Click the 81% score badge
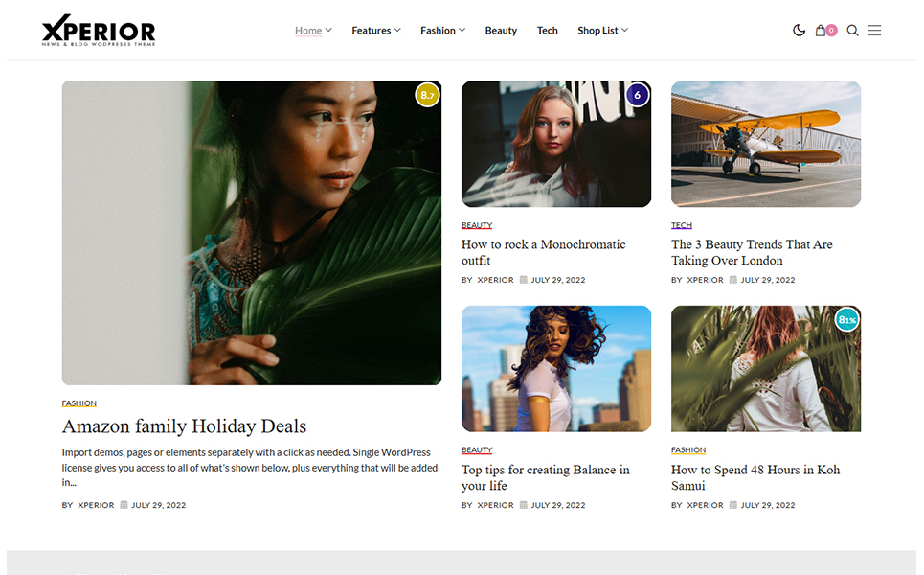The height and width of the screenshot is (575, 924). tap(846, 320)
